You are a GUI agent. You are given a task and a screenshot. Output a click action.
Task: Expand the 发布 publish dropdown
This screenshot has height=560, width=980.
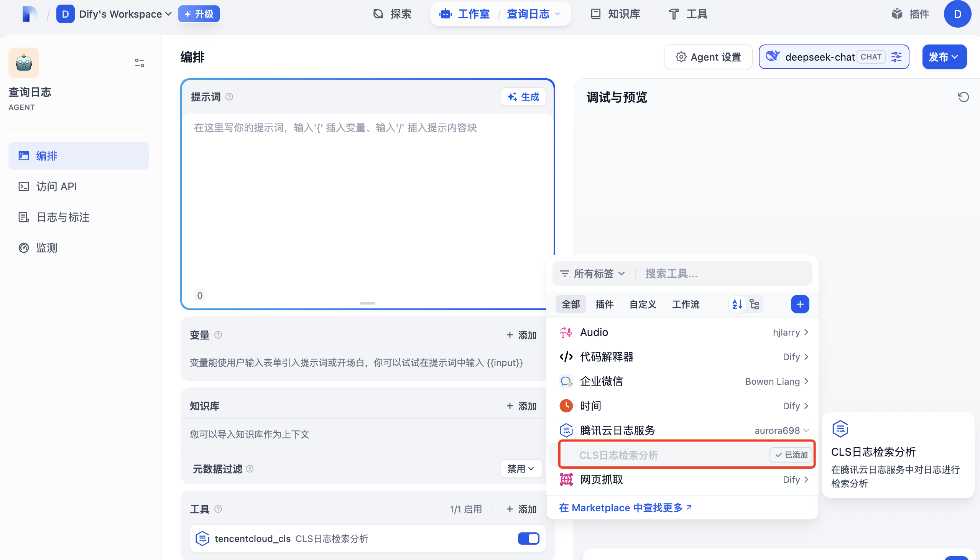pyautogui.click(x=944, y=57)
